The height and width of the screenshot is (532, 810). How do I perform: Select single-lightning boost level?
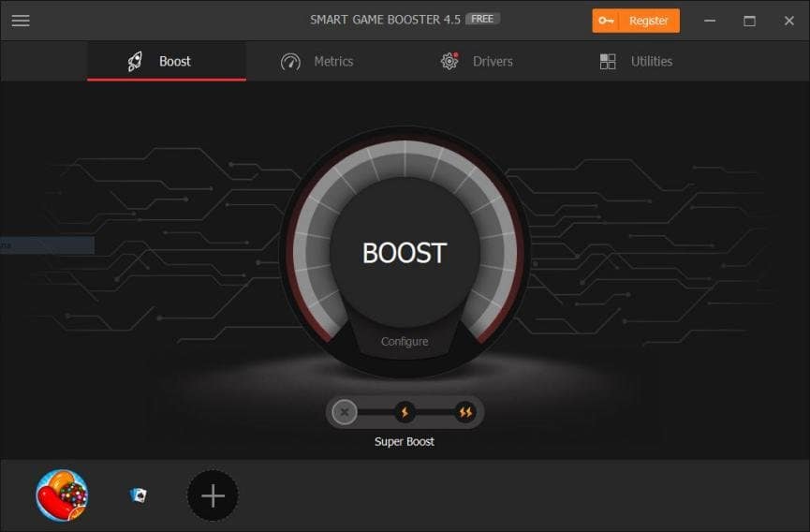[x=405, y=412]
